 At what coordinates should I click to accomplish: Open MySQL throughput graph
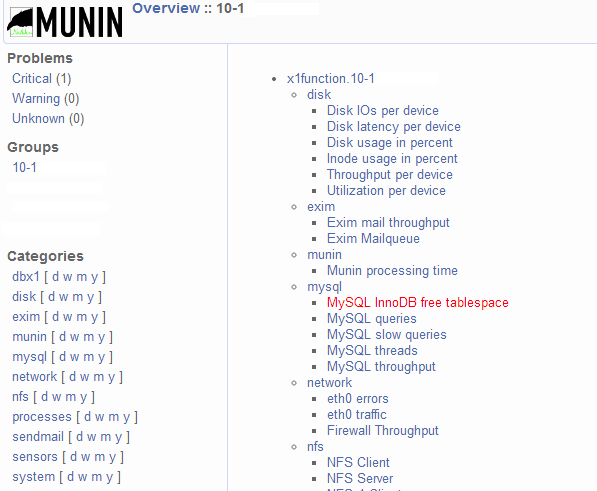click(381, 367)
